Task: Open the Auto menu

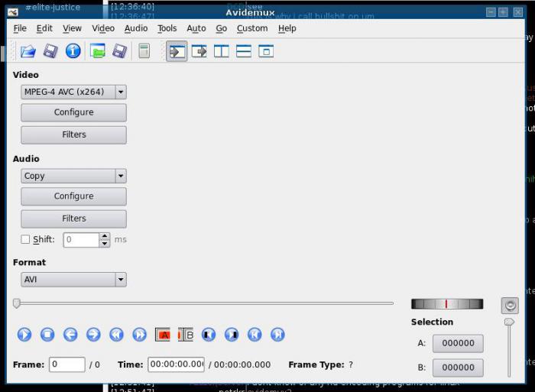Action: 196,28
